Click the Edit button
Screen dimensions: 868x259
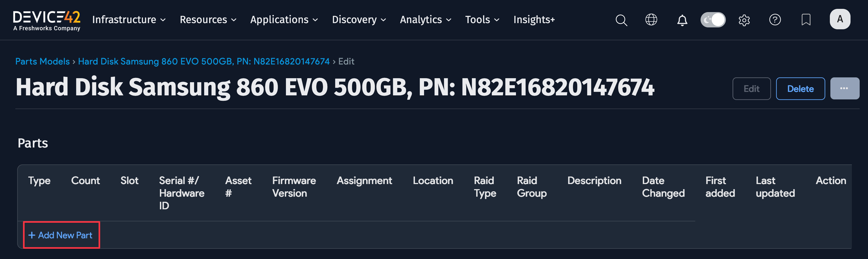pyautogui.click(x=751, y=89)
